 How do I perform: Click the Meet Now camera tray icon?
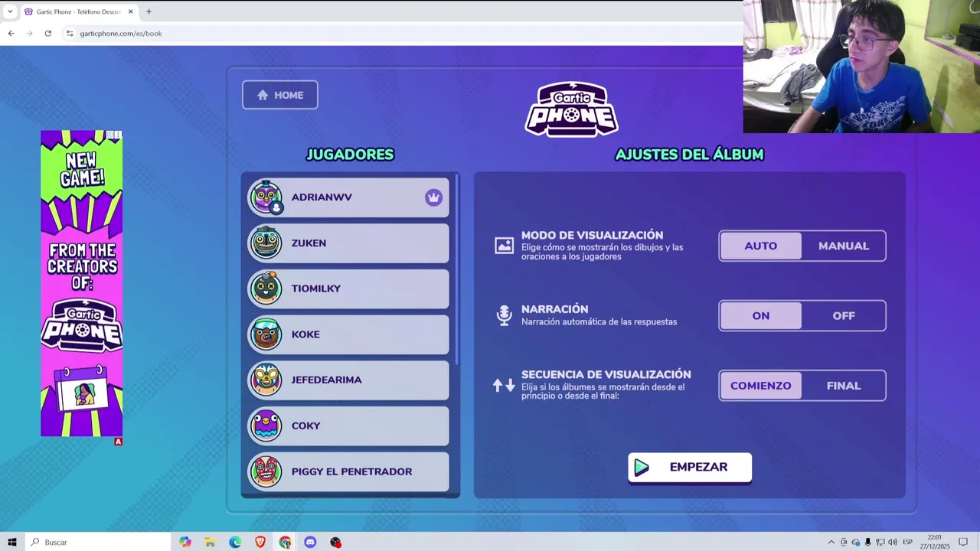[844, 542]
